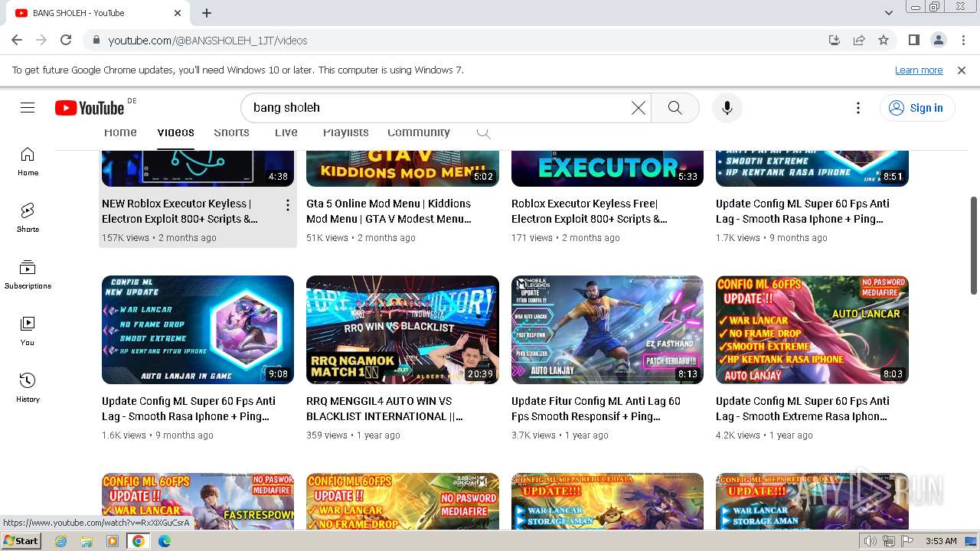The width and height of the screenshot is (980, 551).
Task: Open the media player taskbar icon
Action: coord(113,541)
